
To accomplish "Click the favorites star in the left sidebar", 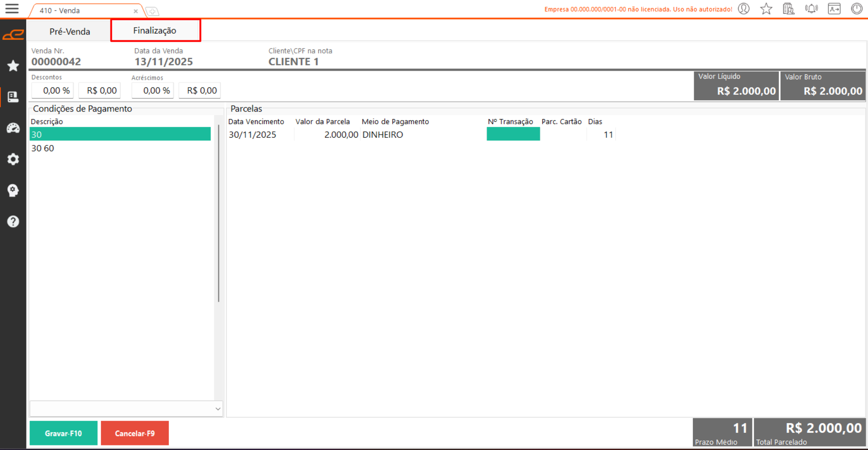I will [13, 66].
